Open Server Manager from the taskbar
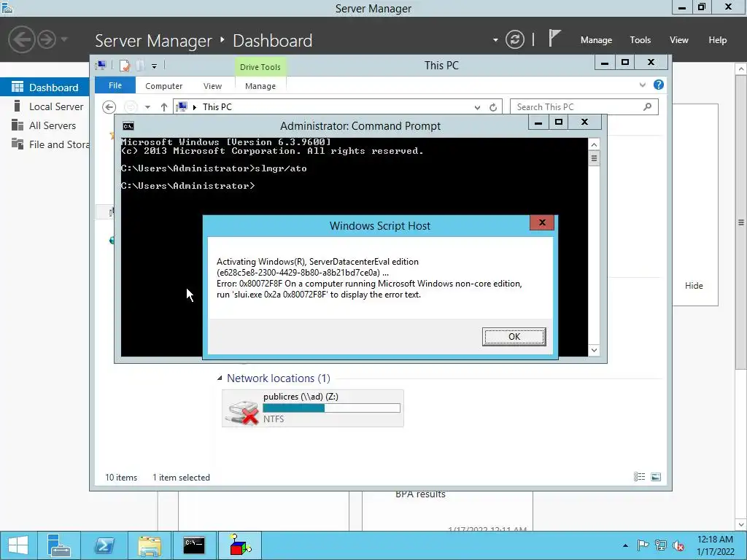Screen dimensions: 747x560 pyautogui.click(x=58, y=545)
